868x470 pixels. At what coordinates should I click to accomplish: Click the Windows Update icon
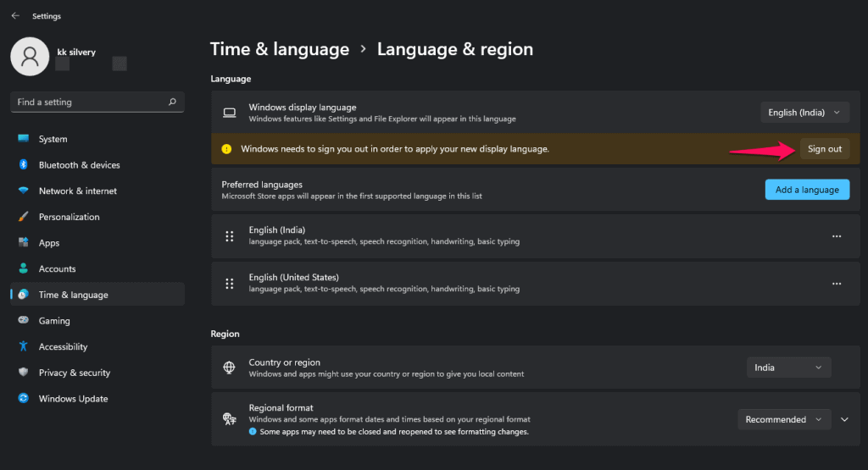coord(23,399)
